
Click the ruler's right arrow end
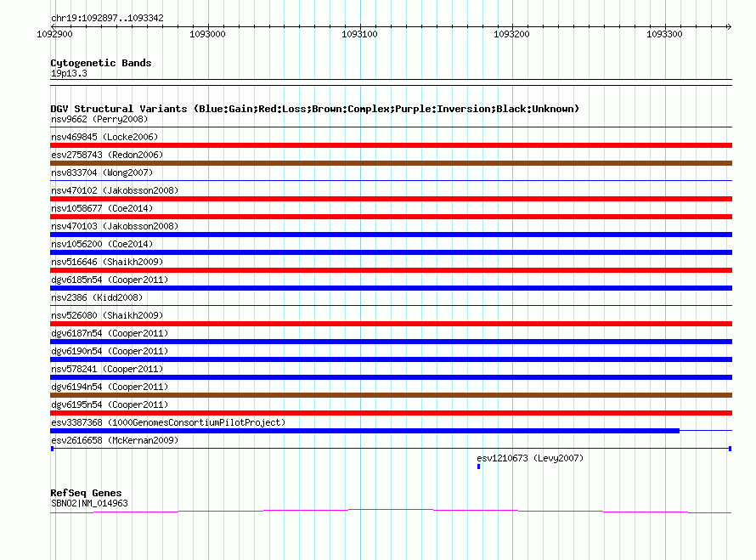click(x=729, y=26)
